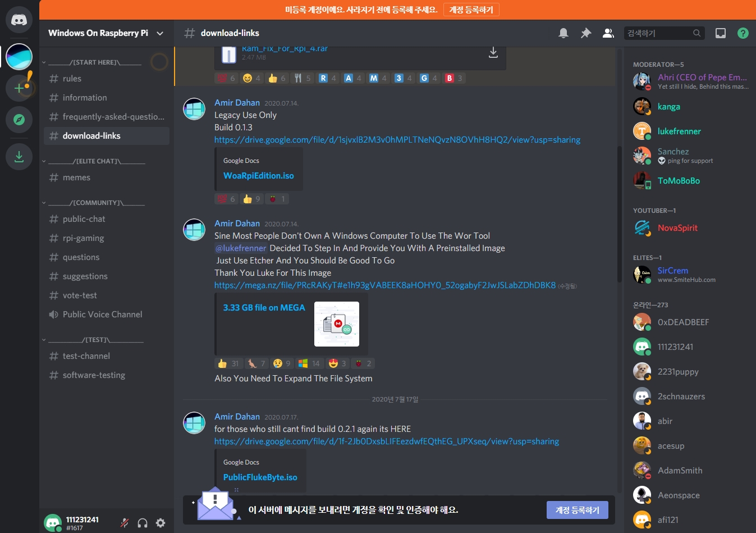Screen dimensions: 756x533
Task: Open the Windows On Raspberry Pi server dropdown
Action: 107,33
